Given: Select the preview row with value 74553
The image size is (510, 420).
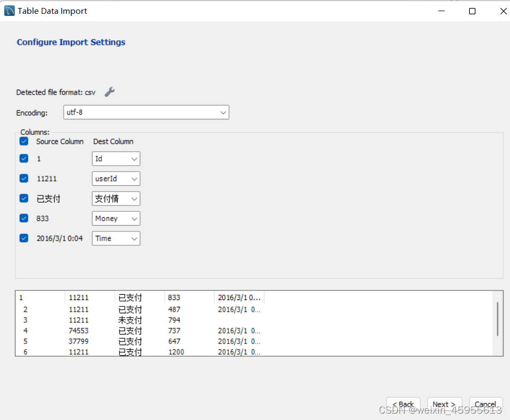Looking at the screenshot, I should [x=159, y=330].
